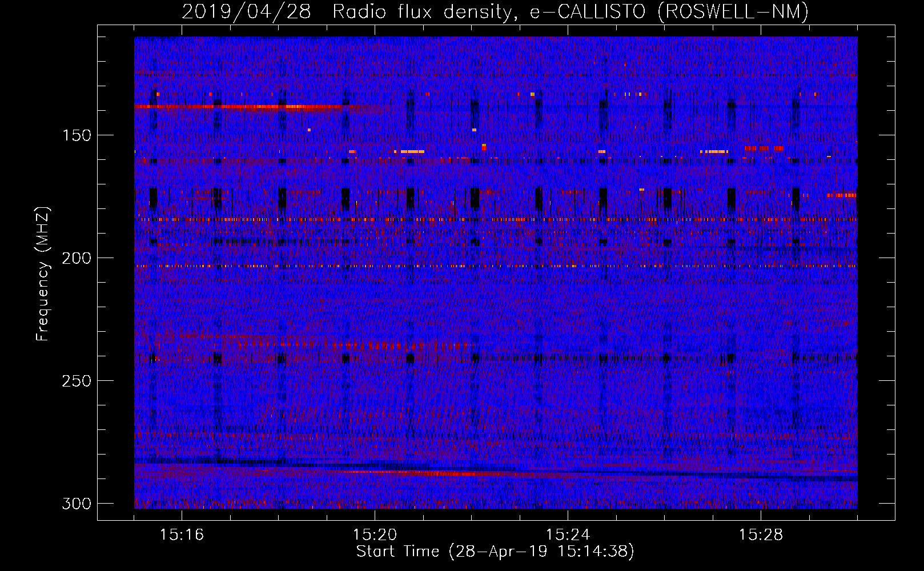This screenshot has width=924, height=571.
Task: Click the 150 frequency tick label
Action: (77, 135)
